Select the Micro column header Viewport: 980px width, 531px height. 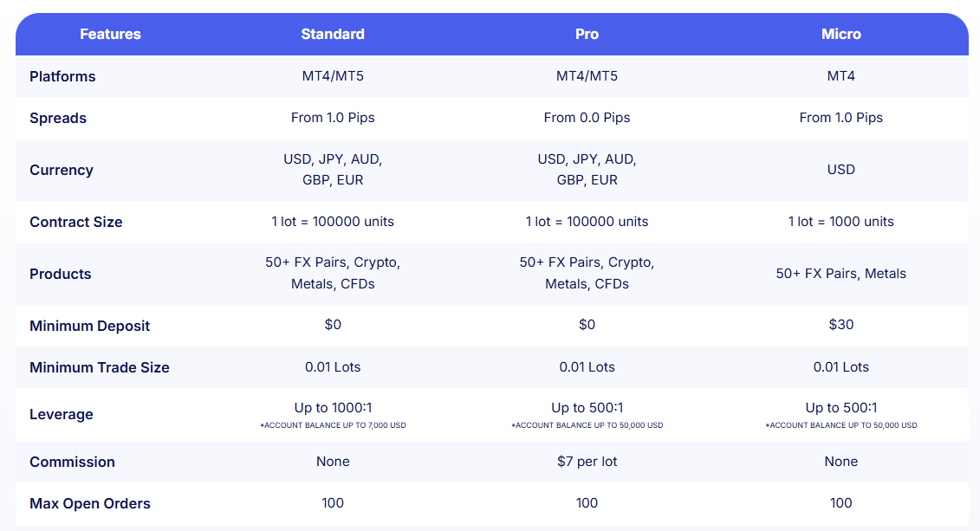pos(840,35)
